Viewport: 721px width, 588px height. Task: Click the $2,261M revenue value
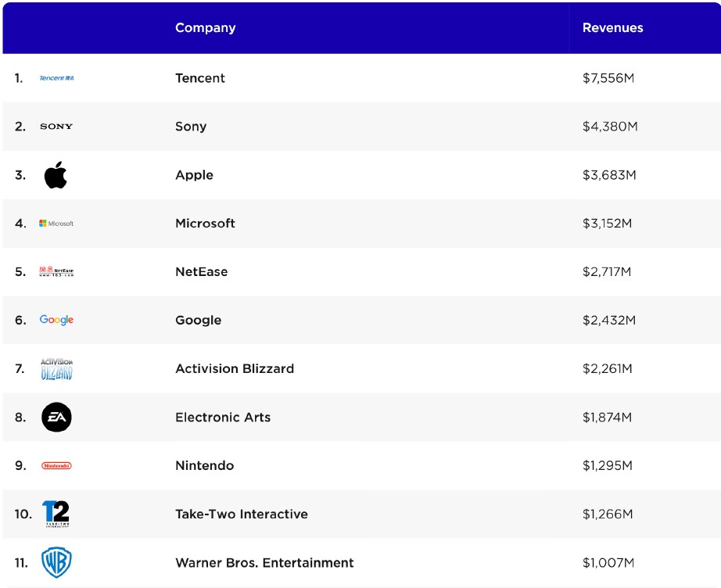608,369
